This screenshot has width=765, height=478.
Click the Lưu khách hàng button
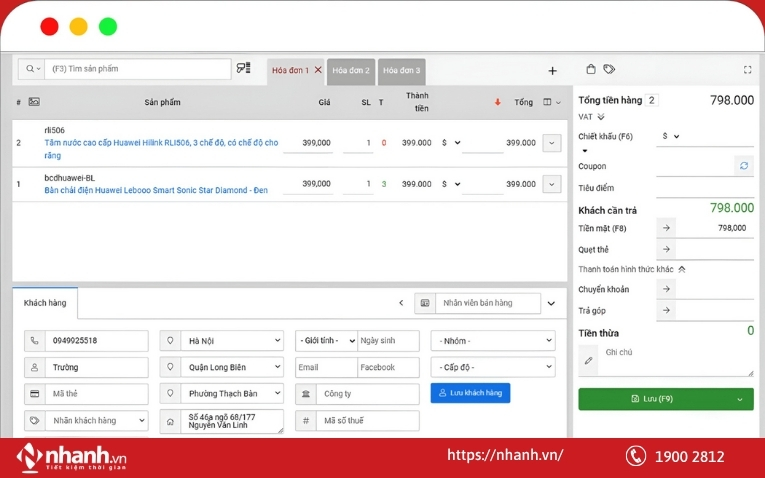click(x=470, y=393)
